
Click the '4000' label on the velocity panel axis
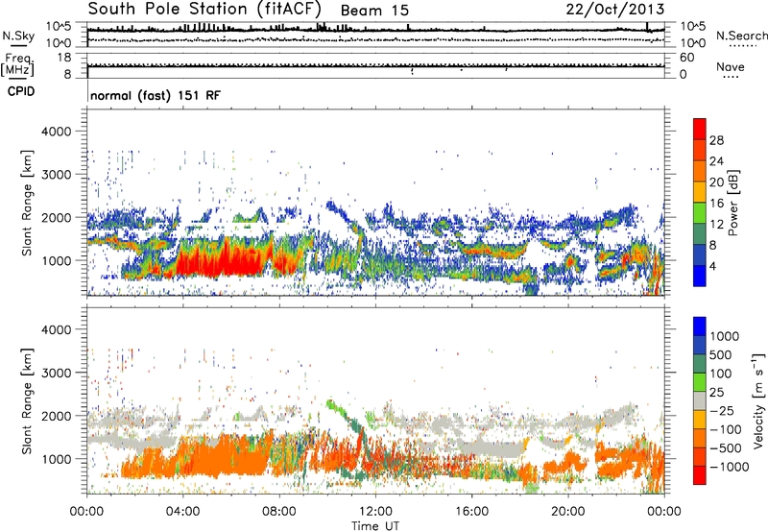[x=56, y=329]
